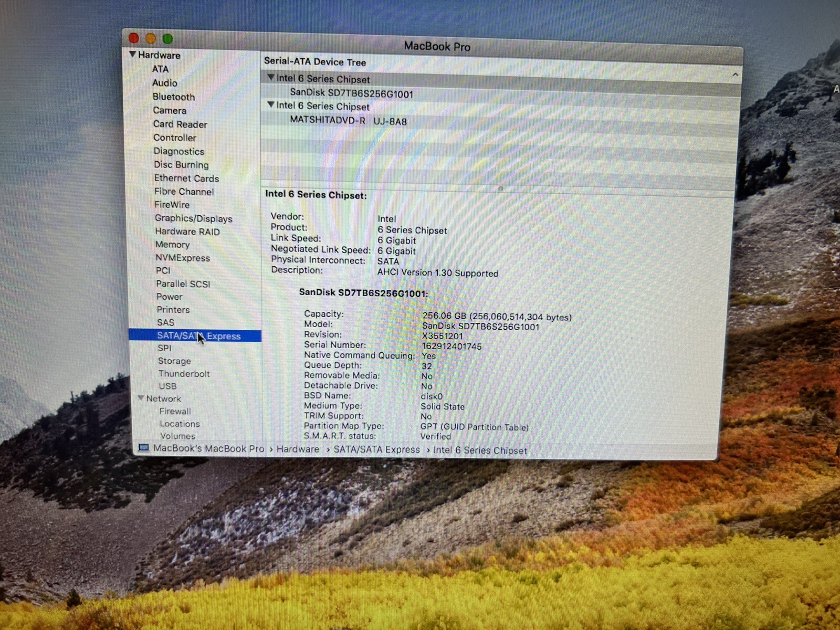840x630 pixels.
Task: Click the Queue Depth value 32
Action: (x=426, y=366)
